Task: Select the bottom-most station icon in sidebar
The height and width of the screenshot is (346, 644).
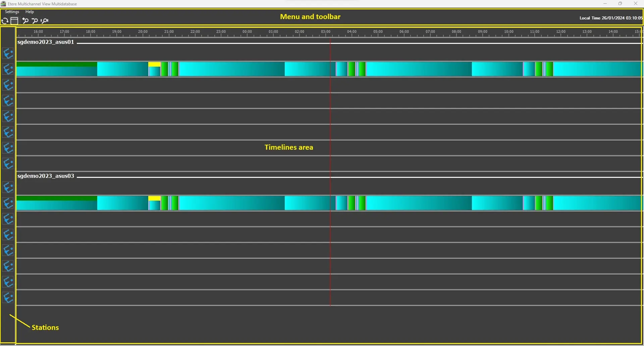Action: [x=8, y=297]
